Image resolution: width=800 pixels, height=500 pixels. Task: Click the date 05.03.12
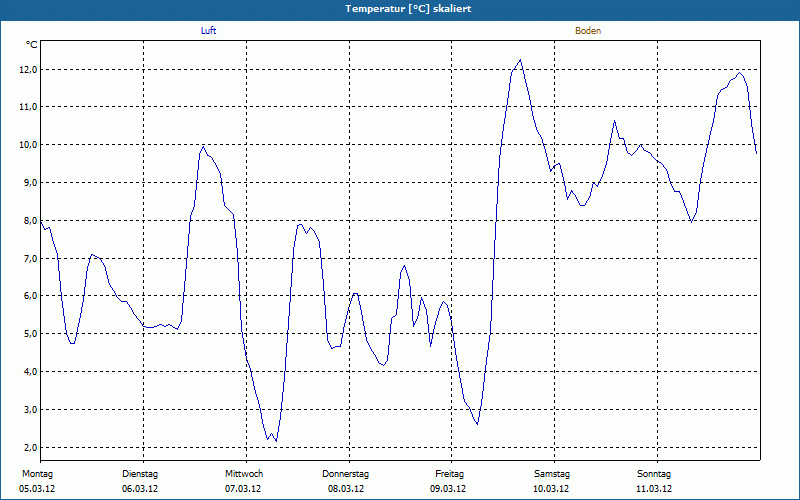(37, 489)
